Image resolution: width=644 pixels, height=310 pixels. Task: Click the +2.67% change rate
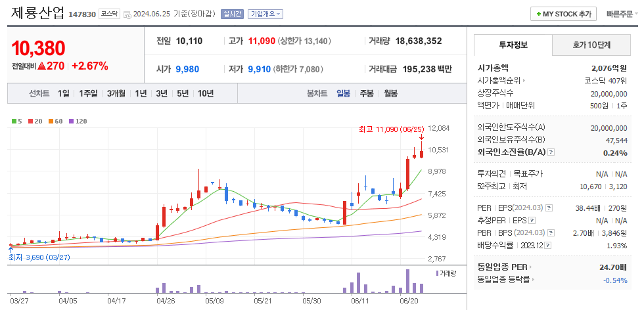point(90,66)
